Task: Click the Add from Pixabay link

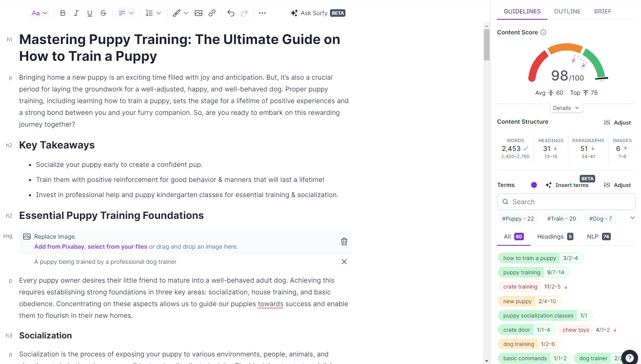Action: (x=59, y=247)
